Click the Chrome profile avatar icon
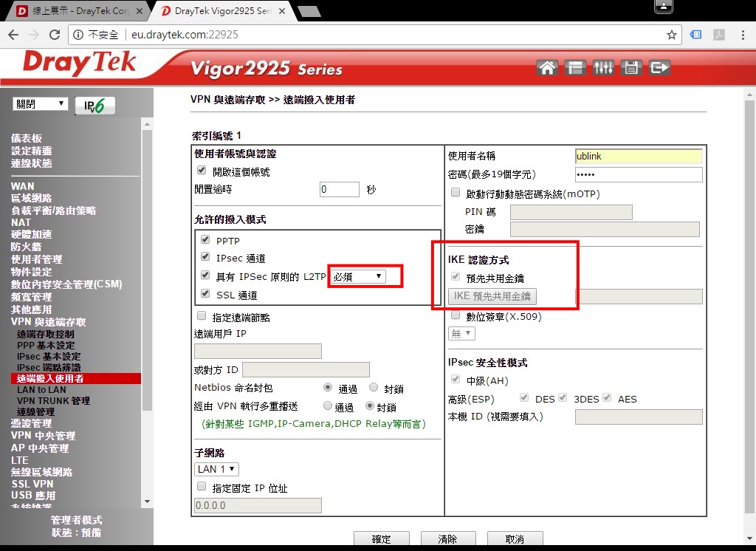Screen dimensions: 756x551 pos(664,6)
